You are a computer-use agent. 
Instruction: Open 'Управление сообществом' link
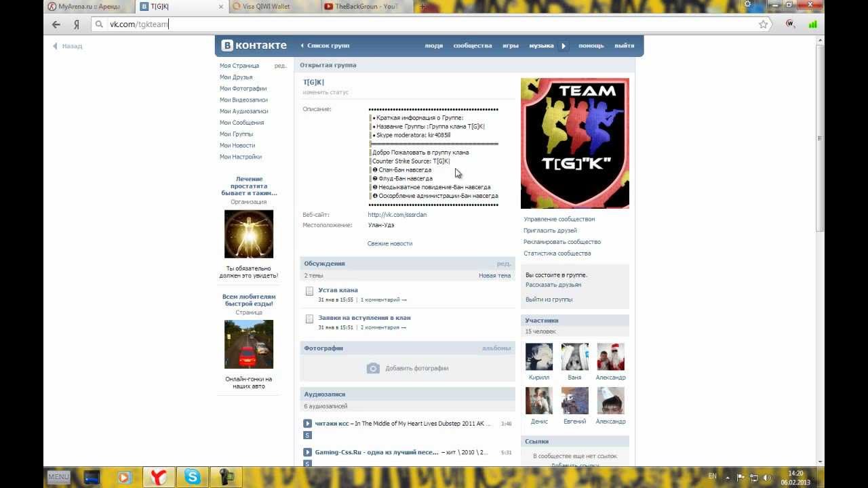(x=559, y=220)
